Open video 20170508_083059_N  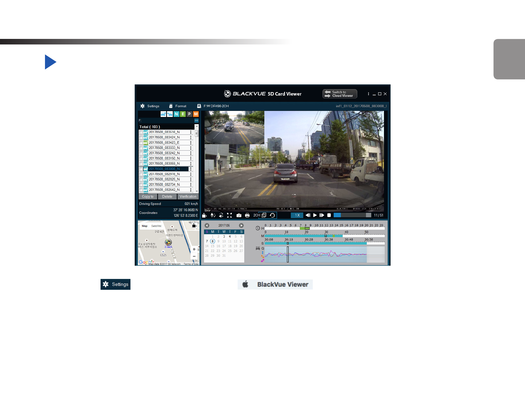pyautogui.click(x=164, y=164)
